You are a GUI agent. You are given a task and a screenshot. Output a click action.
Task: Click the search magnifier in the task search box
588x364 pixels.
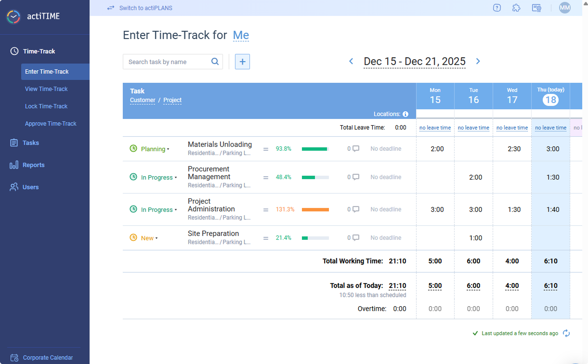[x=215, y=62]
